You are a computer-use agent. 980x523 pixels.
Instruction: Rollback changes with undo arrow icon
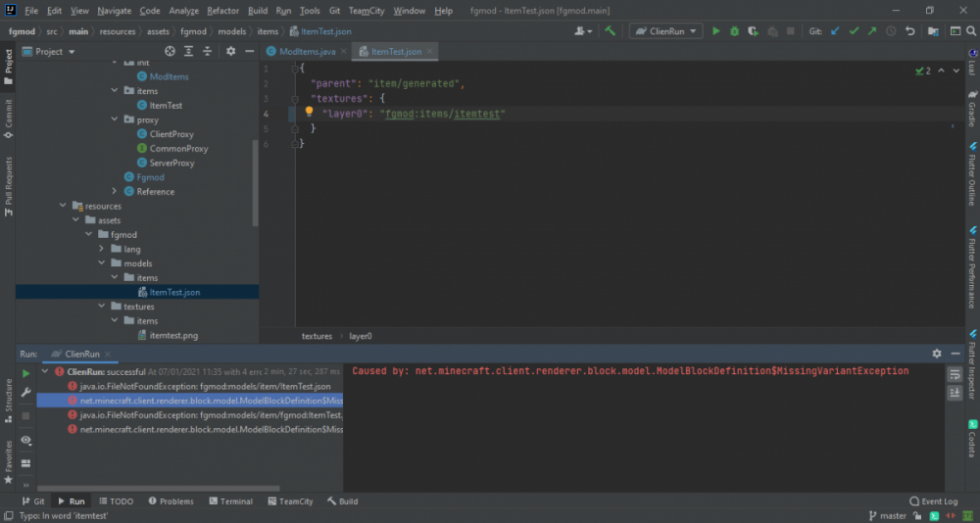click(910, 30)
